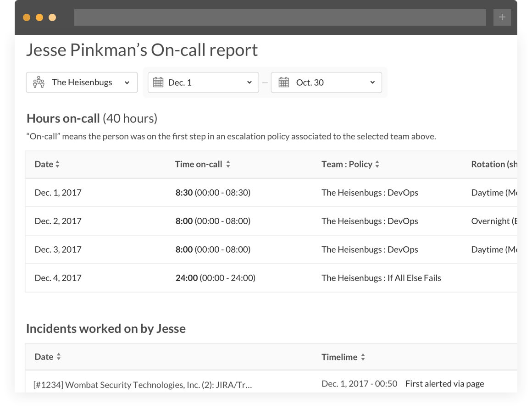Click the orange close window dot
The height and width of the screenshot is (409, 532).
tap(27, 17)
